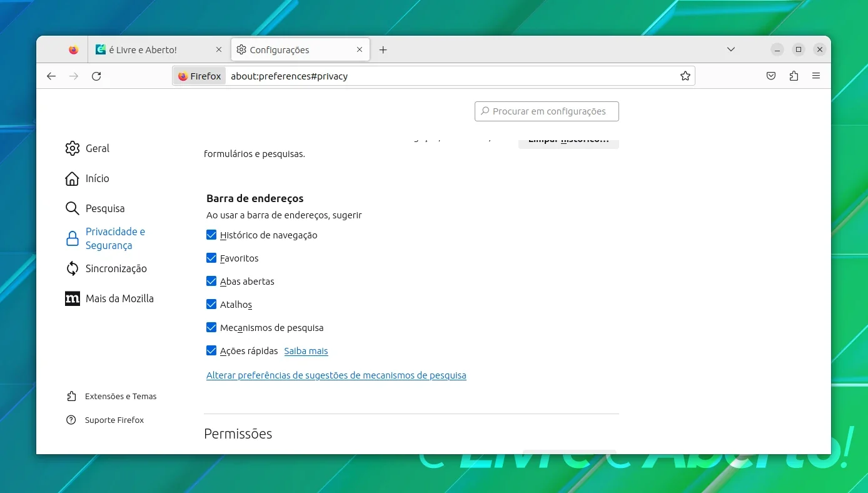Expand the list all tabs chevron

click(731, 50)
